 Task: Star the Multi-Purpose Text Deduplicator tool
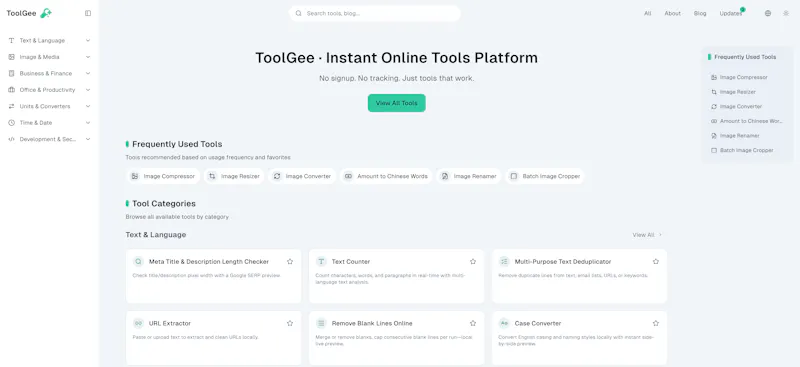656,261
